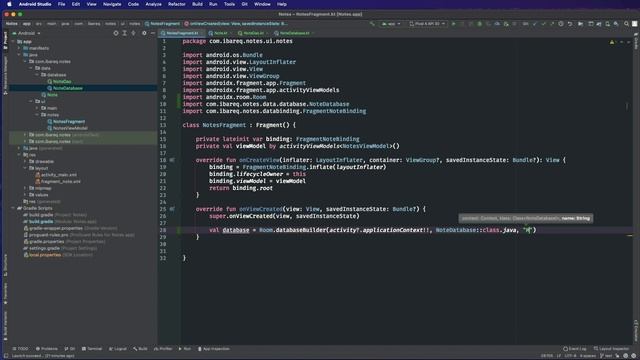Click the green Run app button
The image size is (640, 360).
[453, 24]
